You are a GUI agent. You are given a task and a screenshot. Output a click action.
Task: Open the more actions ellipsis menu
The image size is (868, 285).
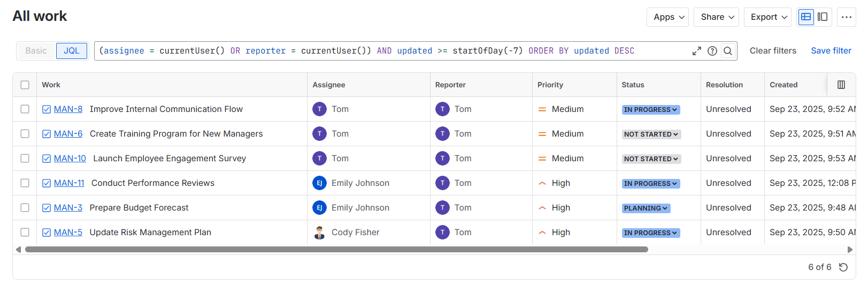coord(846,17)
